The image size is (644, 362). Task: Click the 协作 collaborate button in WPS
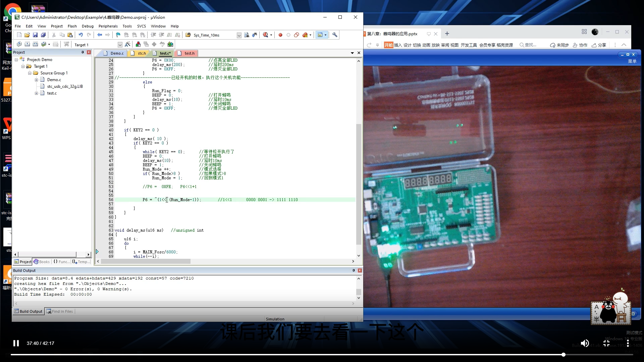(580, 45)
